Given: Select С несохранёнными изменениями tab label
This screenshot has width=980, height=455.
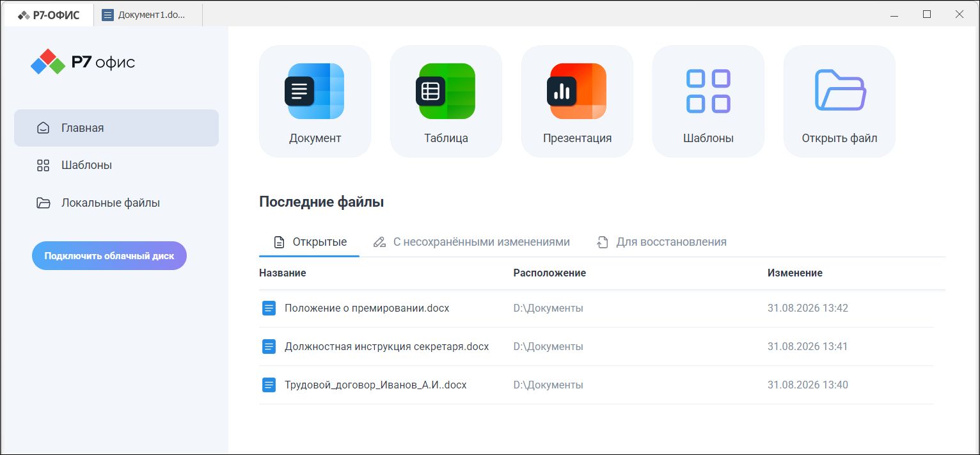Looking at the screenshot, I should tap(482, 242).
